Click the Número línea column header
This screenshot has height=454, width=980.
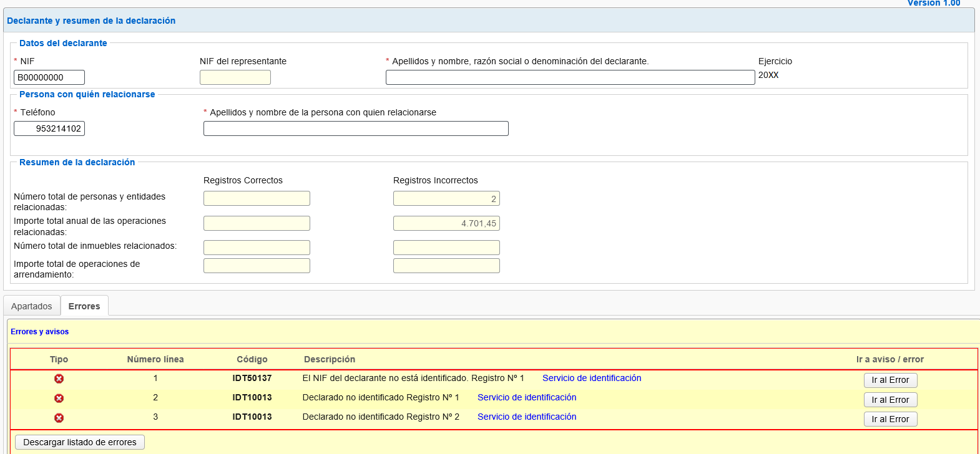click(155, 359)
